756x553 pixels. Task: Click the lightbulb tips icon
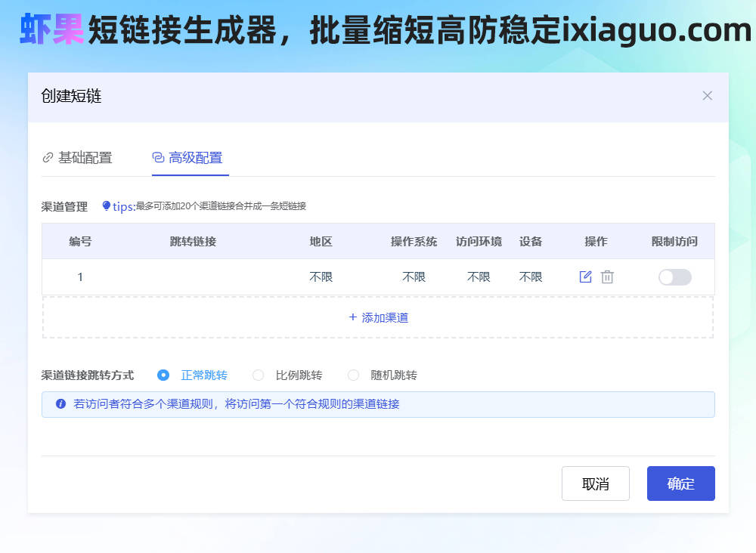tap(106, 205)
